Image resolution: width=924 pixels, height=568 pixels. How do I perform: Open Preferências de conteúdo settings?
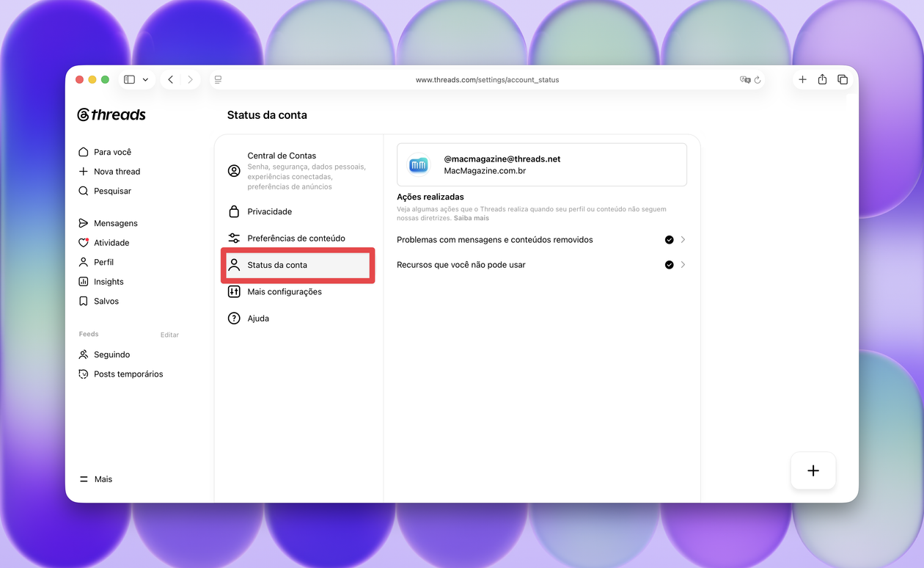298,239
